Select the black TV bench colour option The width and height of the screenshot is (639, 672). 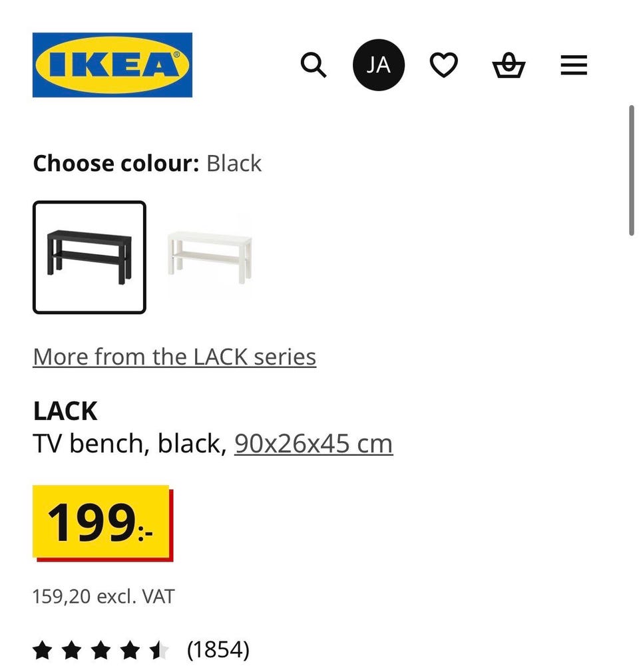89,257
